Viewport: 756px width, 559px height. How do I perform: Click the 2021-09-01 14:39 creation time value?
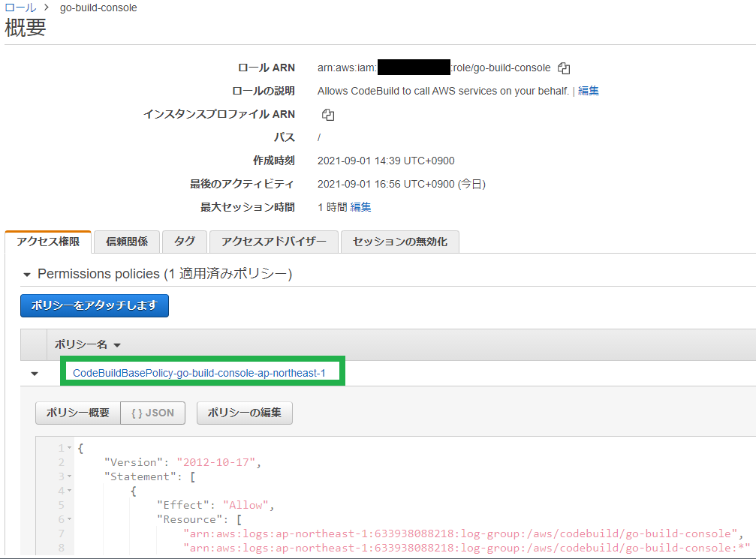point(386,161)
